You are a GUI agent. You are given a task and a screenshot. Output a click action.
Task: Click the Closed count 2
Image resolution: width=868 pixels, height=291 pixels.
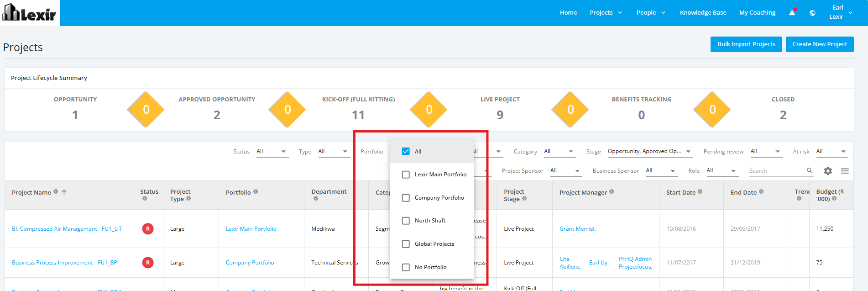point(783,115)
